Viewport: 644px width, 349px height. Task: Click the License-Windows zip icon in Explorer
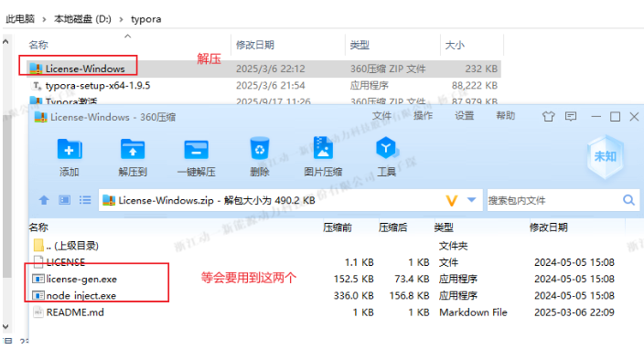tap(36, 69)
